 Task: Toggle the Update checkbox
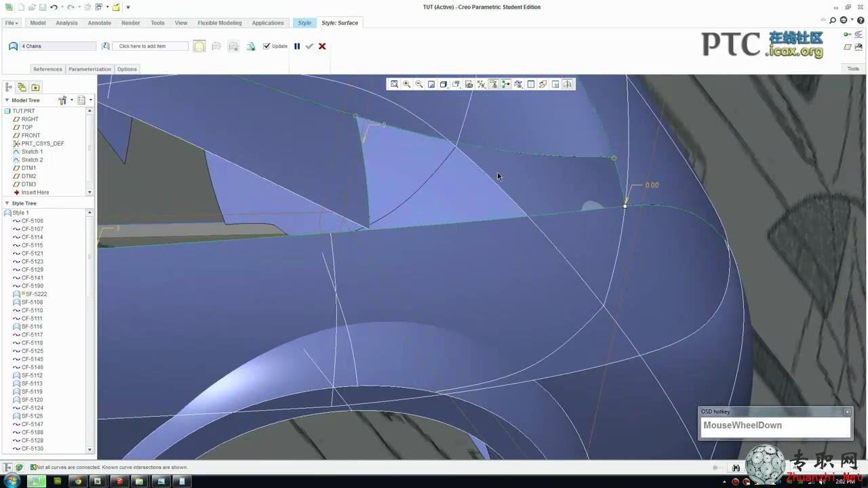267,46
